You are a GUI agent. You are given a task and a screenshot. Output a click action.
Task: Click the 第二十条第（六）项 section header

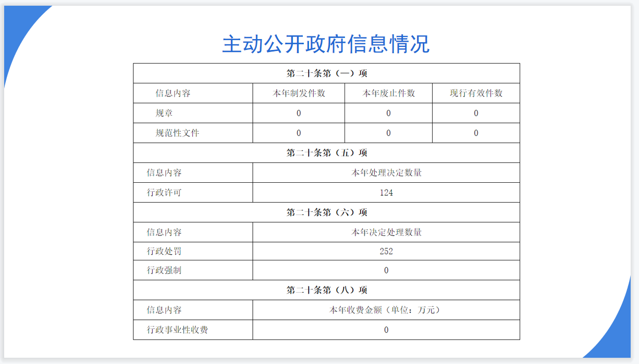click(326, 212)
